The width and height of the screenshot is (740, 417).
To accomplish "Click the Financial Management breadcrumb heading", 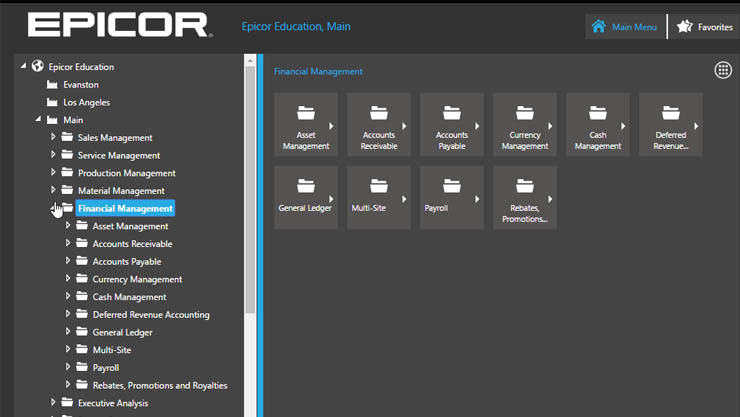I will (x=318, y=72).
